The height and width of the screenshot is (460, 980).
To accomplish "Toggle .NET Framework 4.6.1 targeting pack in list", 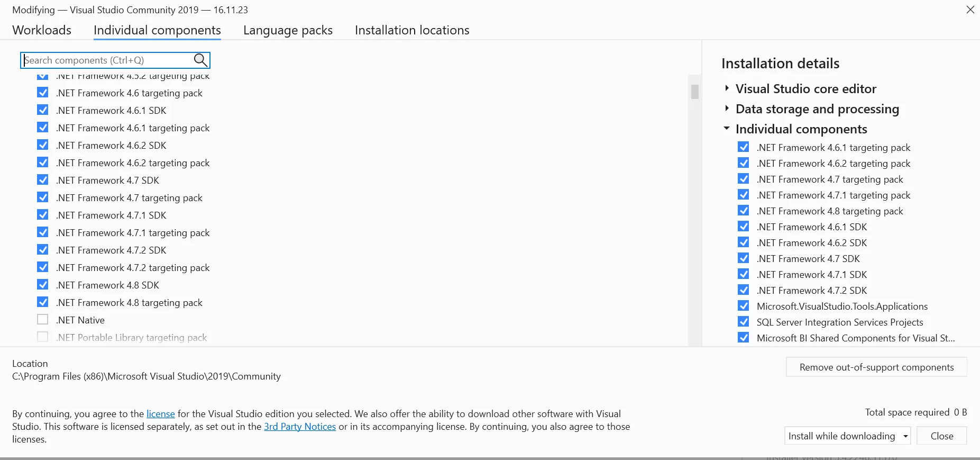I will pyautogui.click(x=43, y=128).
